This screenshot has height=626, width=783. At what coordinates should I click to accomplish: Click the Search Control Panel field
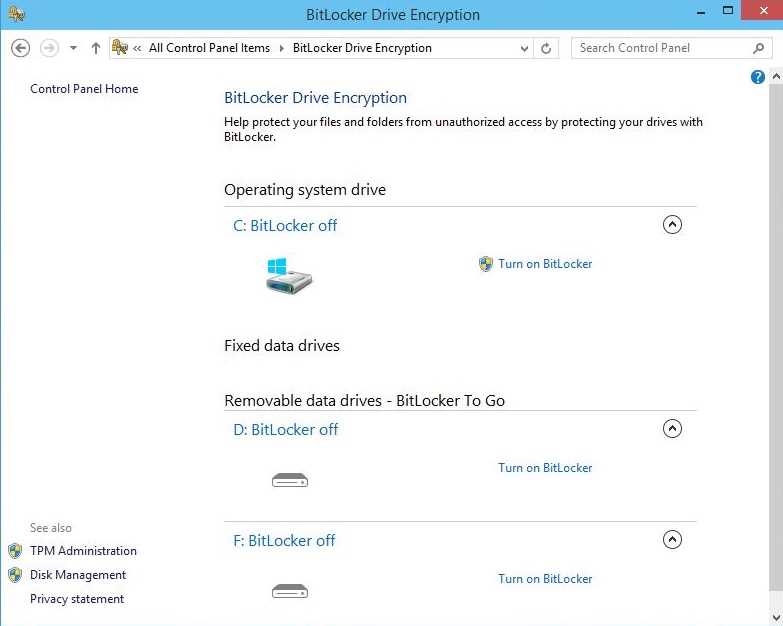pyautogui.click(x=660, y=48)
